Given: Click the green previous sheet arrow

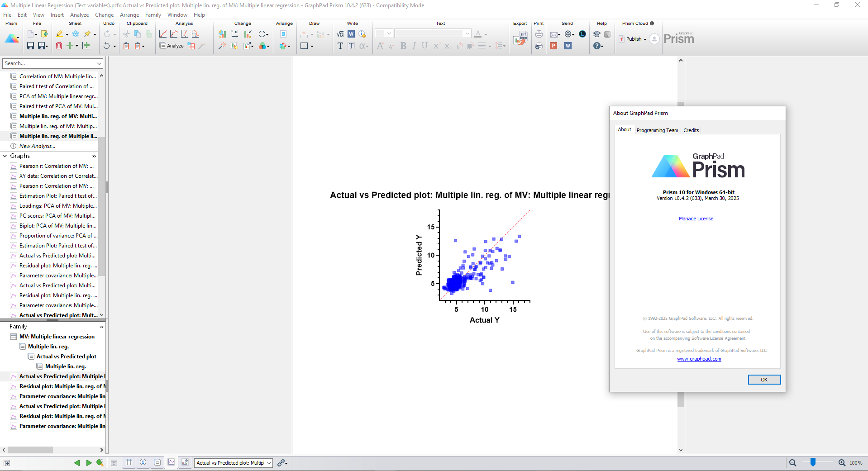Looking at the screenshot, I should [x=77, y=462].
